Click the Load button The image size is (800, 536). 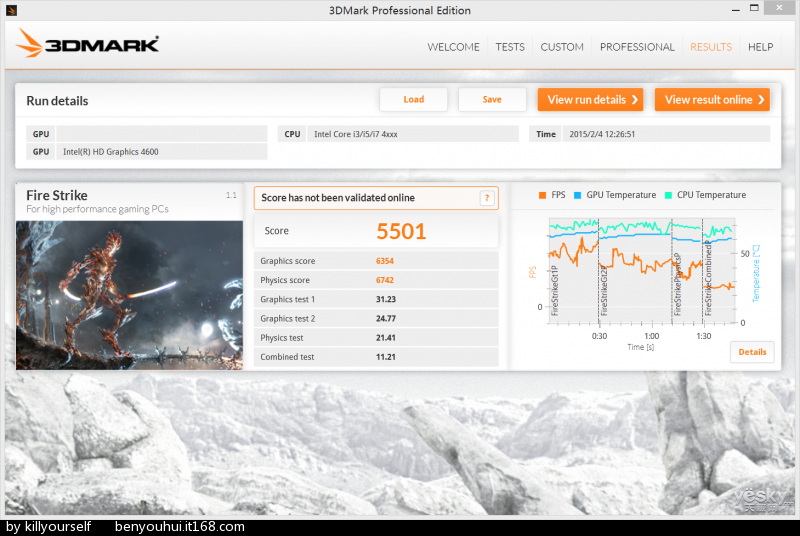[x=413, y=99]
